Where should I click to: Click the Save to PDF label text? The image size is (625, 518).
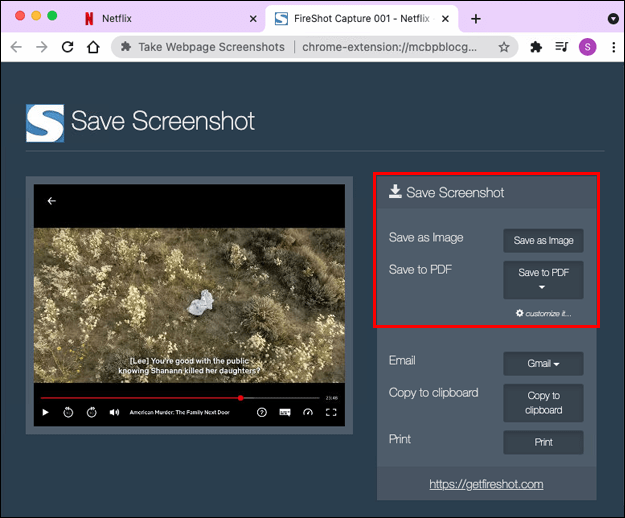pyautogui.click(x=421, y=270)
